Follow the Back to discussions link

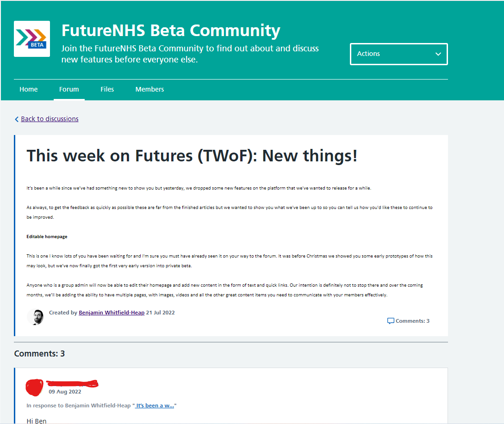(x=50, y=118)
